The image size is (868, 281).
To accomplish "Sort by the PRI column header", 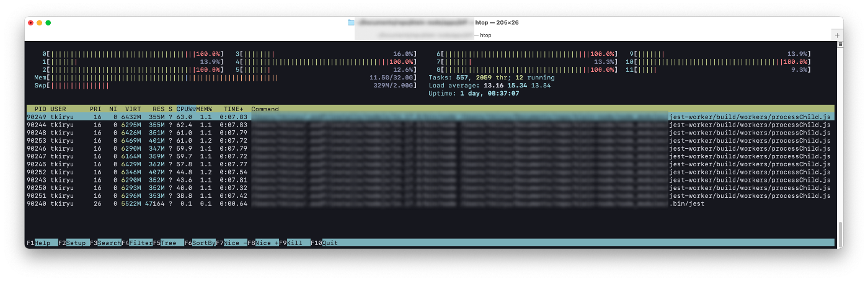I will click(x=95, y=109).
